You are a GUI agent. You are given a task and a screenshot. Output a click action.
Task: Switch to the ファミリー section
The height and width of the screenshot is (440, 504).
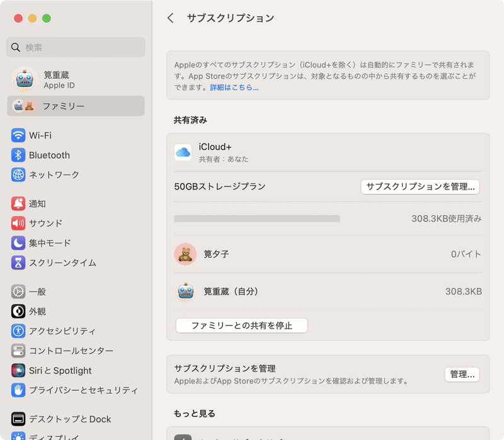(58, 106)
